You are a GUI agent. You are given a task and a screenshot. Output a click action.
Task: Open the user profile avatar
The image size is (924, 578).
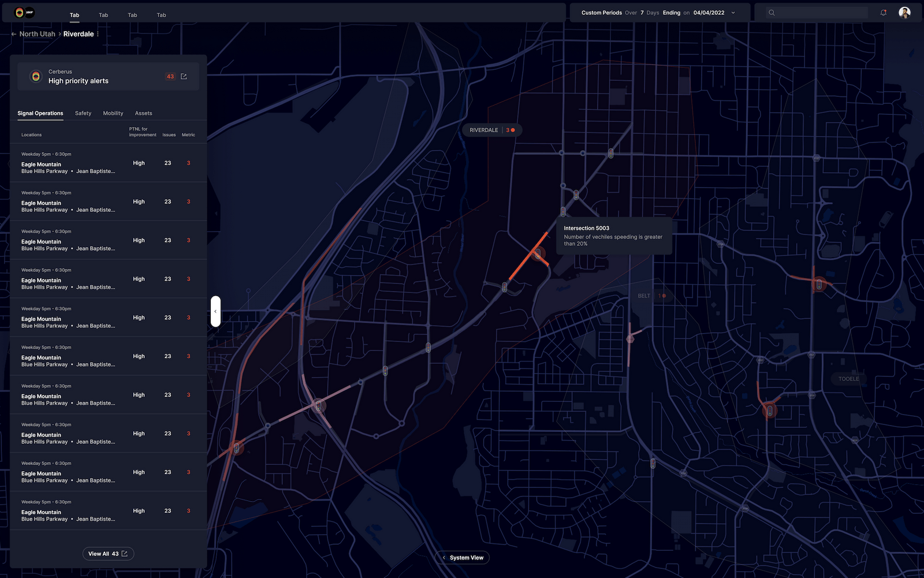(904, 13)
